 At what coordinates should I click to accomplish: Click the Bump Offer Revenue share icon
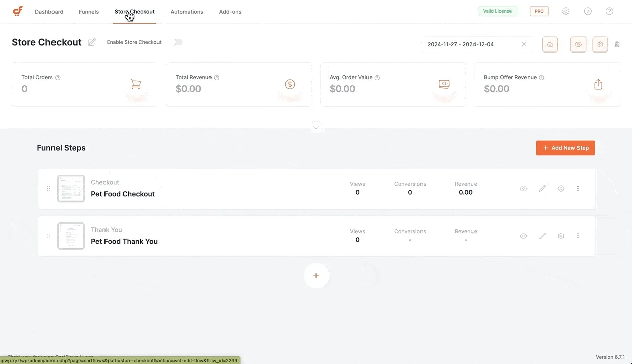click(x=598, y=84)
